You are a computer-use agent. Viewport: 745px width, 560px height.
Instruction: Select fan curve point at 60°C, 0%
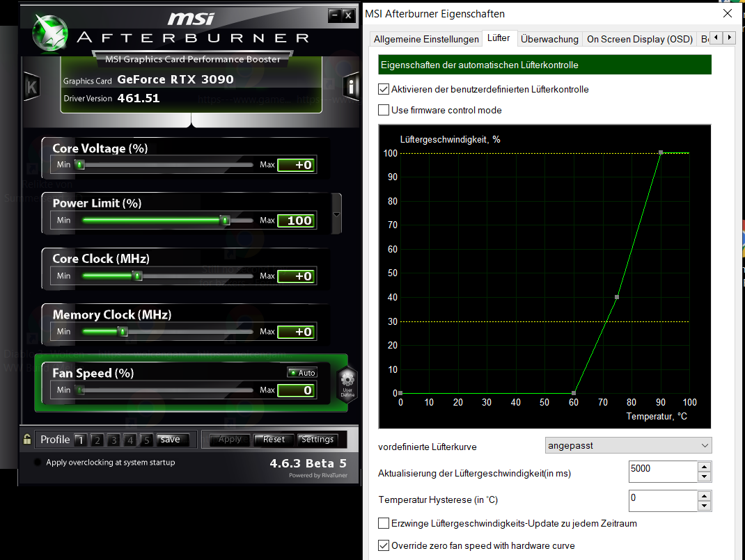point(574,393)
